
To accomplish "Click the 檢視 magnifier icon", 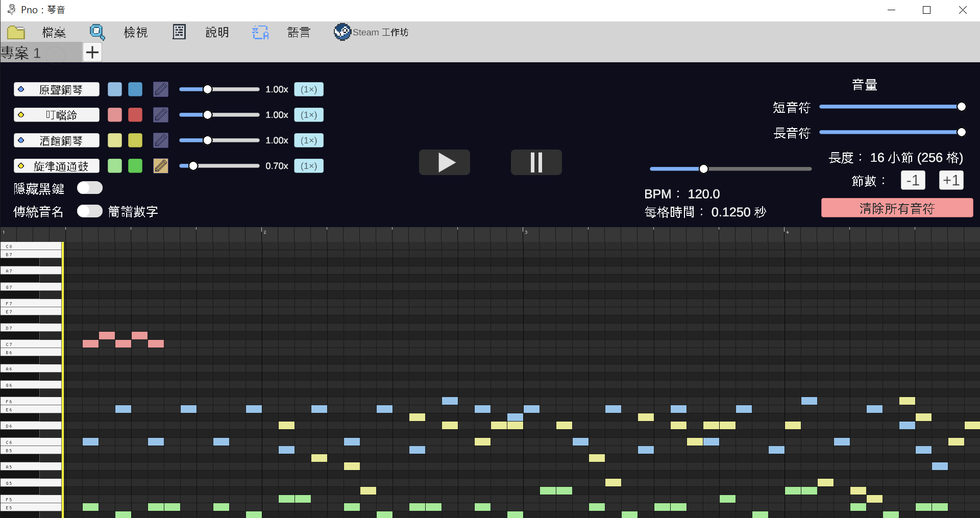I will coord(97,32).
